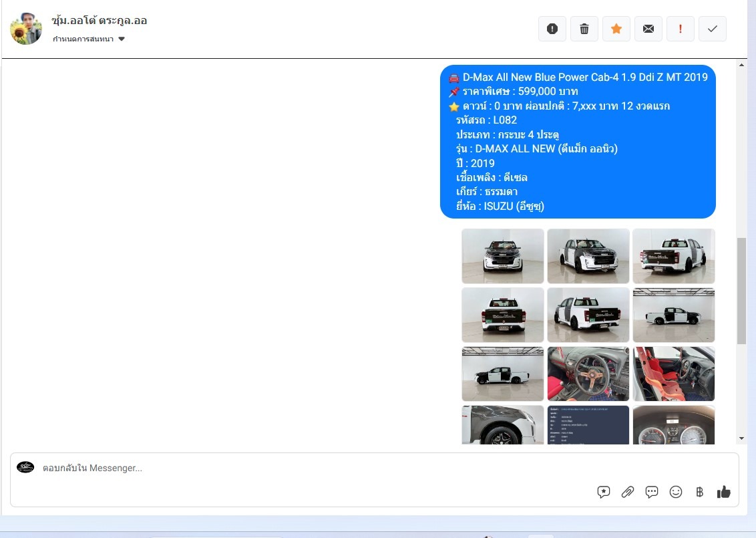Open fifth truck photo, rear-right angle
The width and height of the screenshot is (756, 538).
click(588, 315)
